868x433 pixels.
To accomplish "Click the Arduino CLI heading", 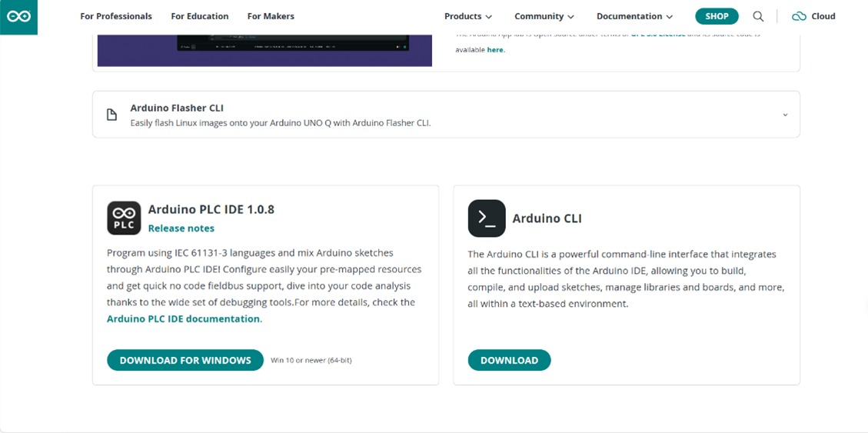I will pos(547,218).
